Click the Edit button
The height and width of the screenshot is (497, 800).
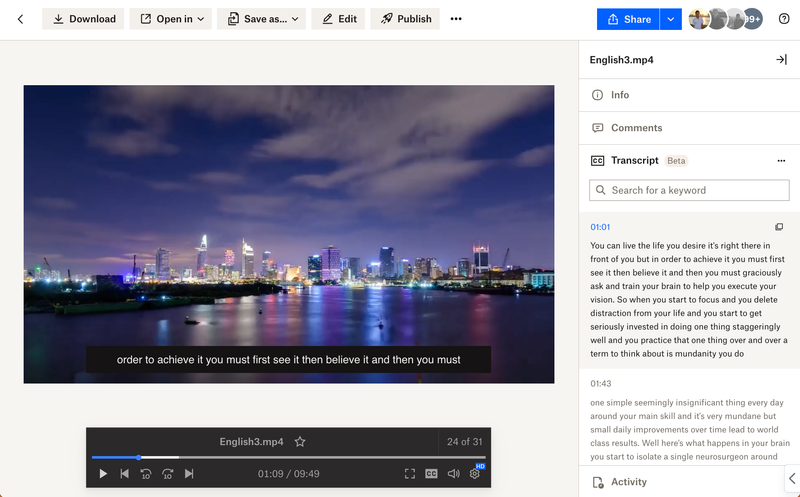(x=338, y=19)
